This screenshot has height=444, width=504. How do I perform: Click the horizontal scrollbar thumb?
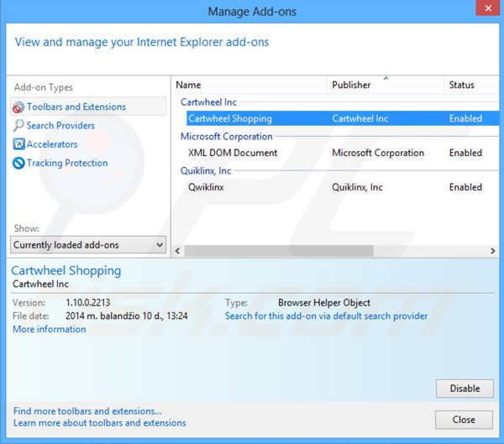point(279,251)
